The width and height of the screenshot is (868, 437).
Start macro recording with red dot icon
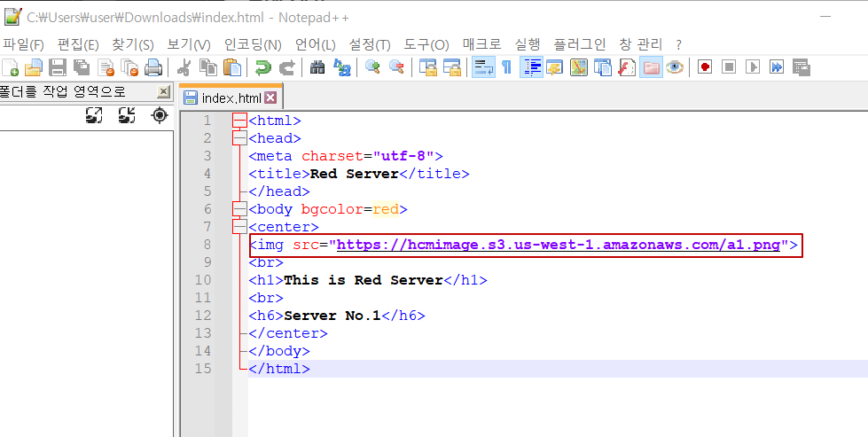click(705, 67)
